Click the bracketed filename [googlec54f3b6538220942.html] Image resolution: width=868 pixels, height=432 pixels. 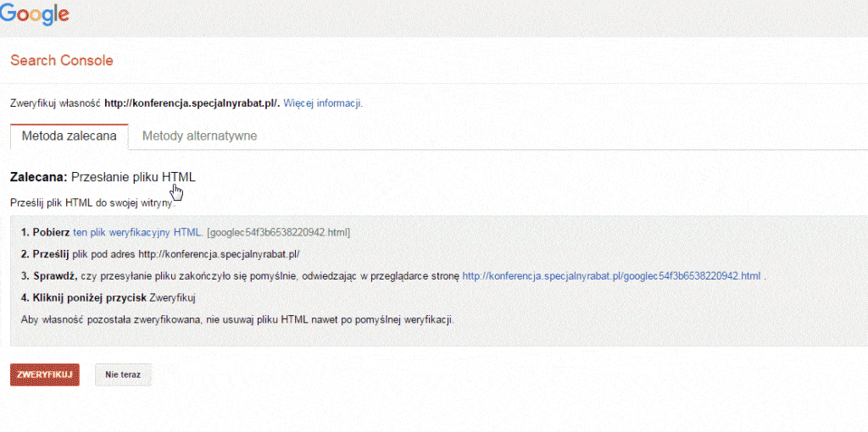[x=278, y=232]
